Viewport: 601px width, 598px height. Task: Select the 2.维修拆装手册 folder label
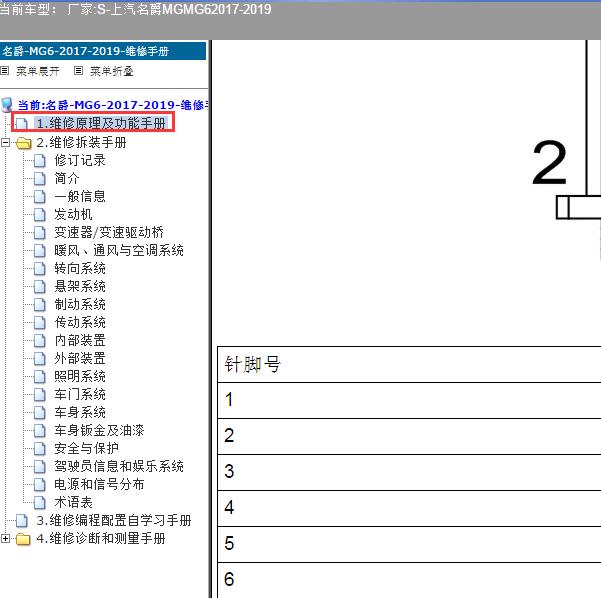pyautogui.click(x=81, y=143)
